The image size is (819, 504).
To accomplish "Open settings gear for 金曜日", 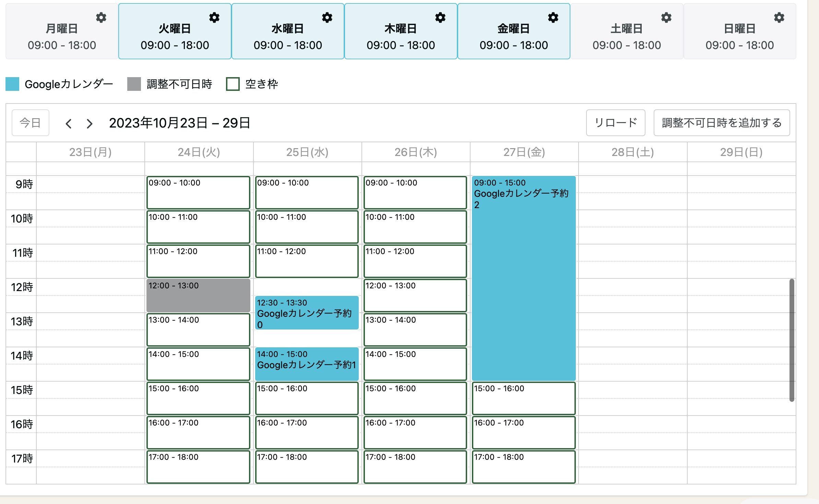I will 553,17.
